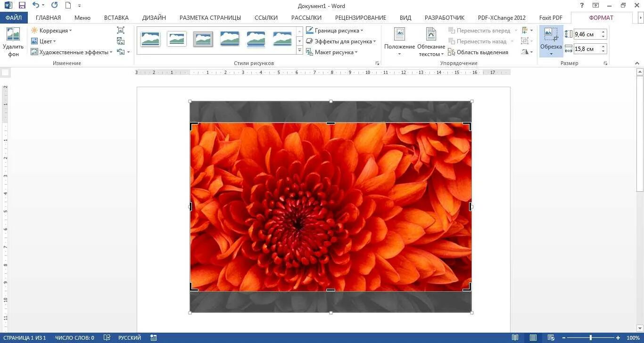Image resolution: width=644 pixels, height=343 pixels.
Task: Select the sixth soft-edge picture style
Action: click(282, 39)
